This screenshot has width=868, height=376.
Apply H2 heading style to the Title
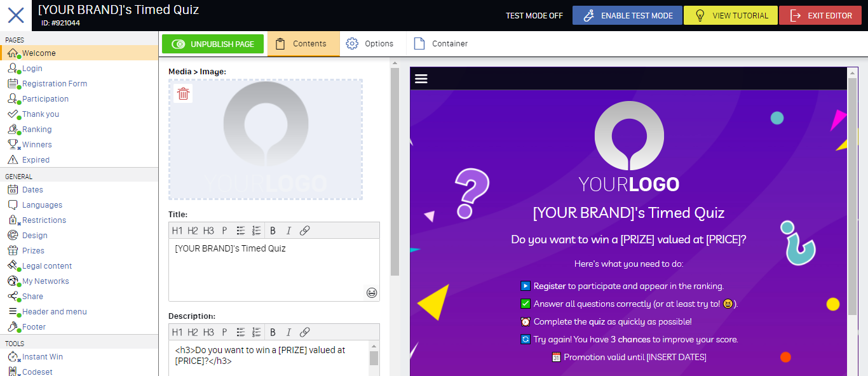[x=193, y=231]
